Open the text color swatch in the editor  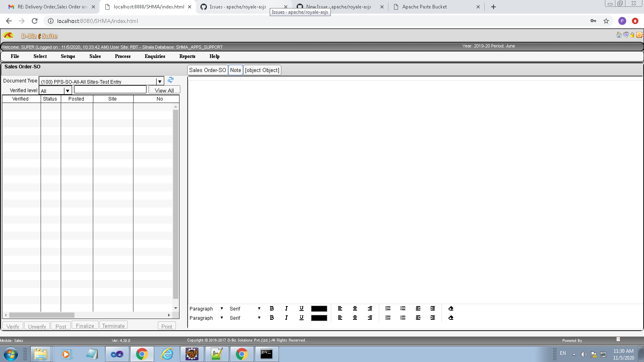(x=319, y=309)
